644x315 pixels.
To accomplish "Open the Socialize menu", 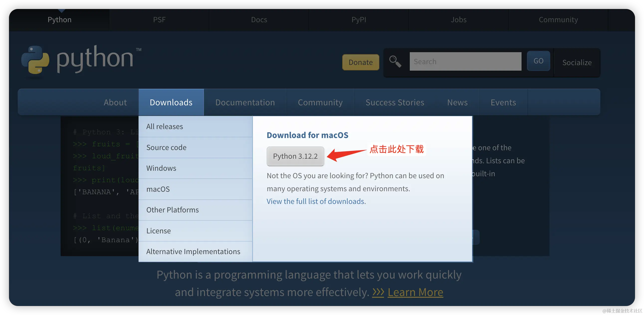I will click(x=577, y=62).
